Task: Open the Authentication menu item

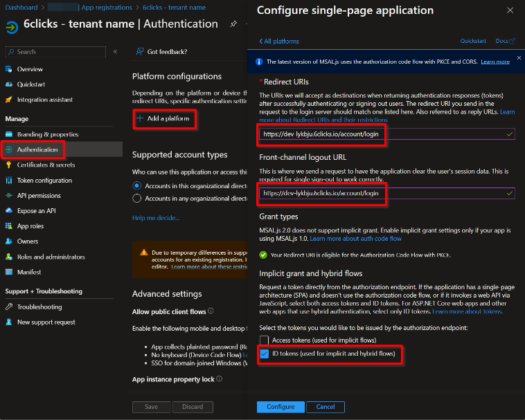Action: tap(62, 149)
